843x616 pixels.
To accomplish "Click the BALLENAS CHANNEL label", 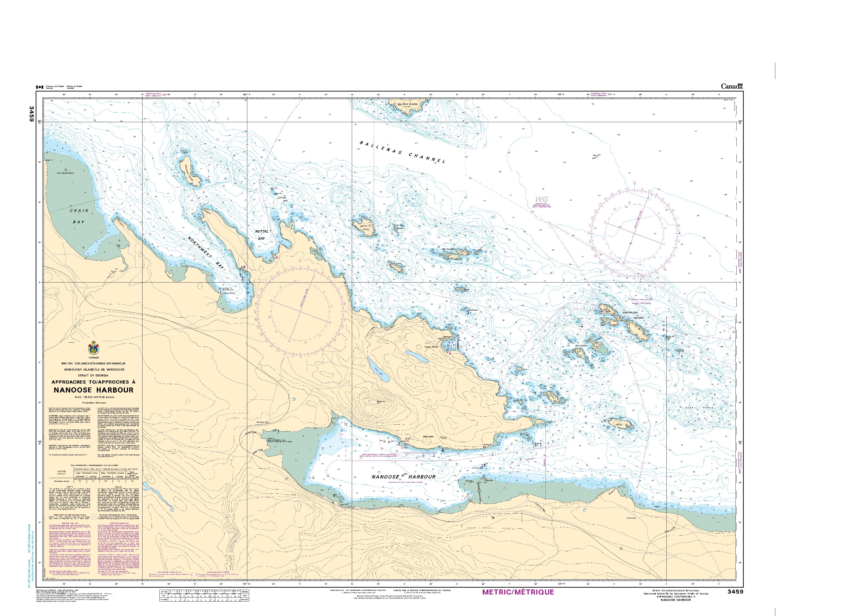I will (x=402, y=153).
